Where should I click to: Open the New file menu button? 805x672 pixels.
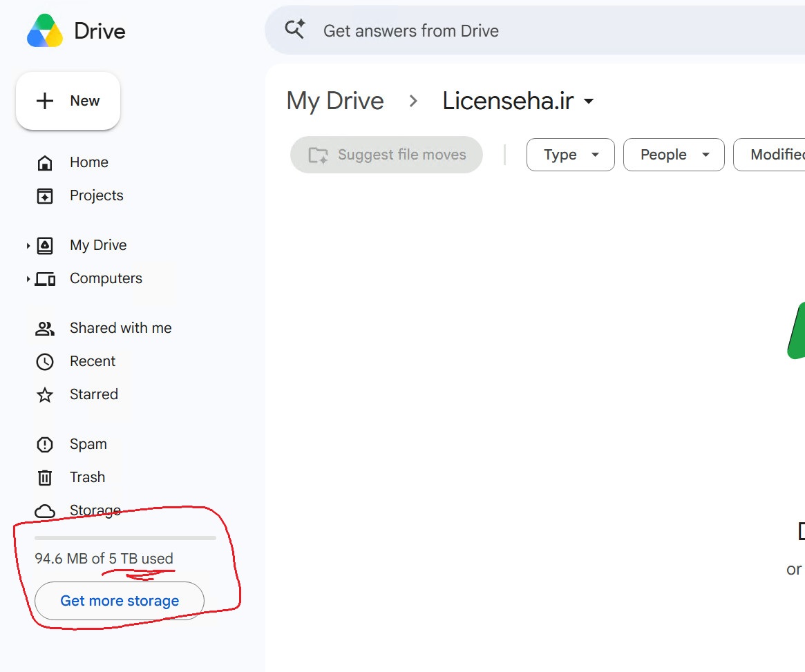click(x=68, y=101)
